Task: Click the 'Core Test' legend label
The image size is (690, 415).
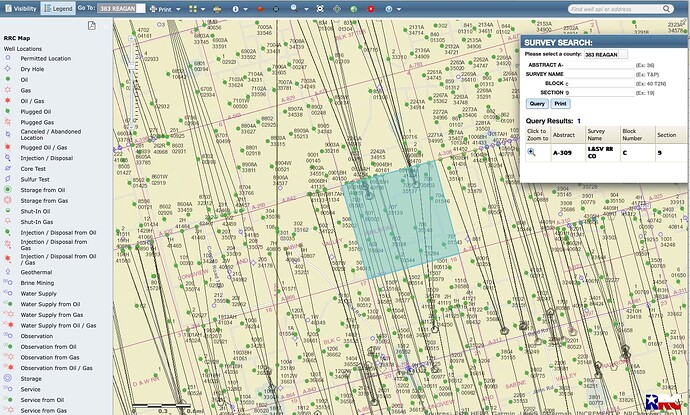Action: click(x=33, y=169)
